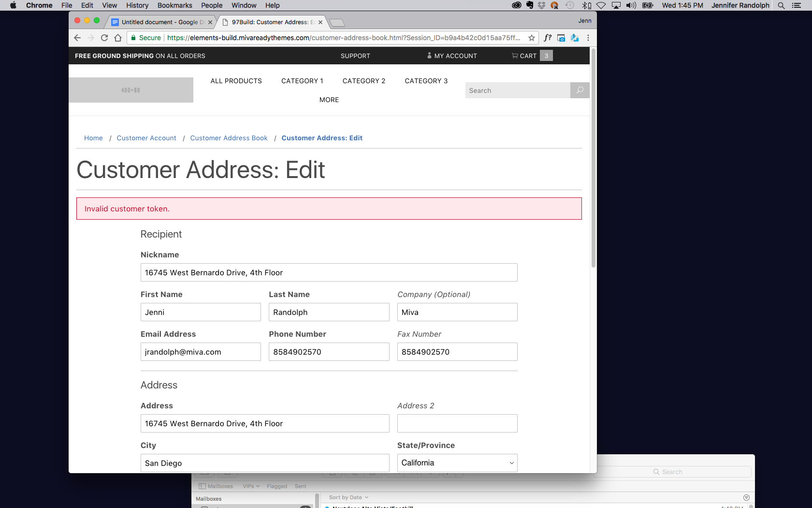
Task: Open the View menu
Action: pyautogui.click(x=110, y=5)
